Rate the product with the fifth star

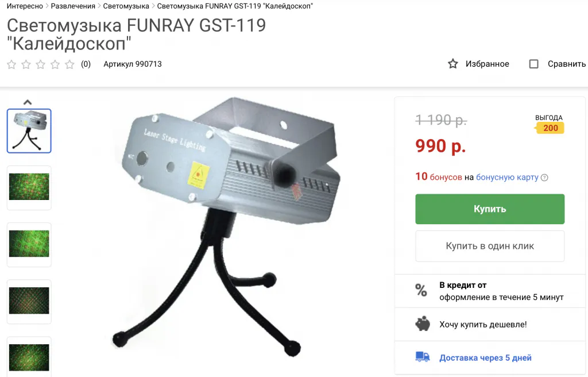tap(69, 64)
